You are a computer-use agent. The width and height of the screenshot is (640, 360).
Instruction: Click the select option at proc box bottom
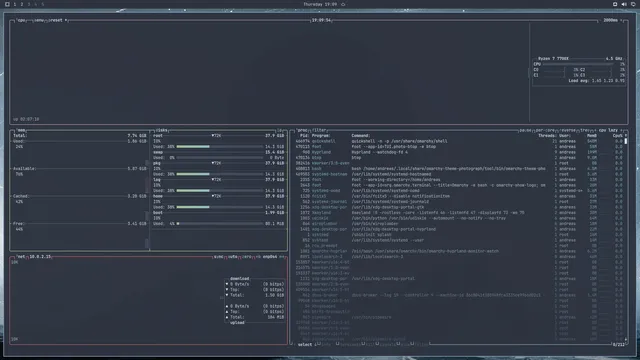pyautogui.click(x=305, y=345)
